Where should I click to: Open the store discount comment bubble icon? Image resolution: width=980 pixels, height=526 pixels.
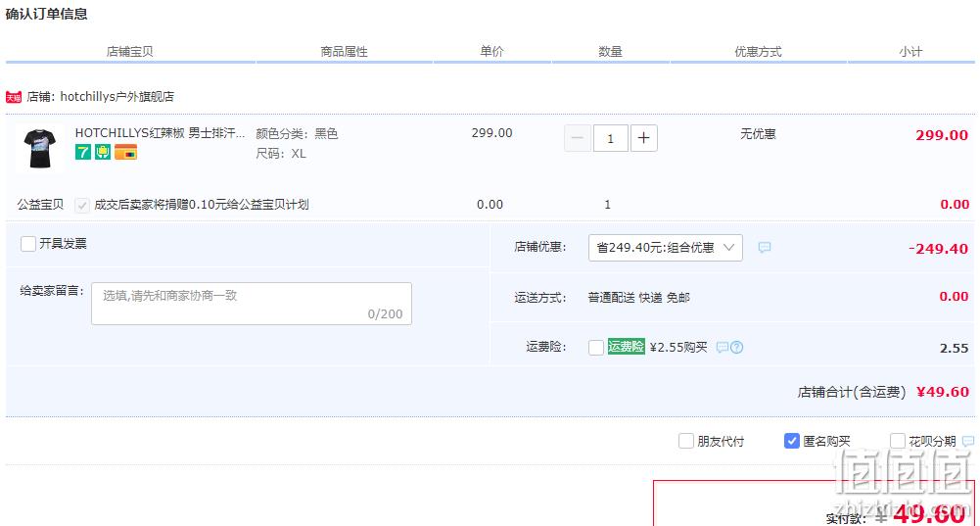(764, 248)
